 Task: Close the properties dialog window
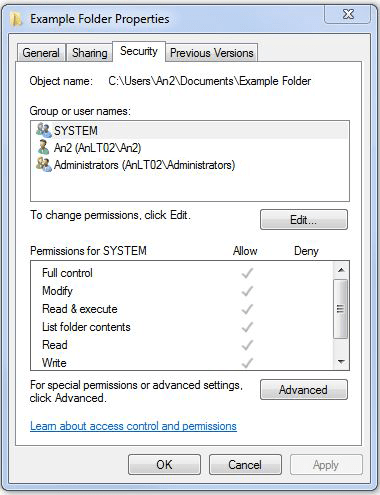click(348, 14)
